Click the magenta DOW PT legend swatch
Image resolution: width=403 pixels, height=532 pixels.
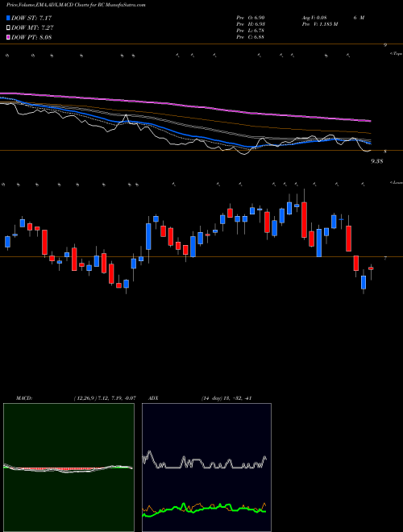pyautogui.click(x=8, y=37)
